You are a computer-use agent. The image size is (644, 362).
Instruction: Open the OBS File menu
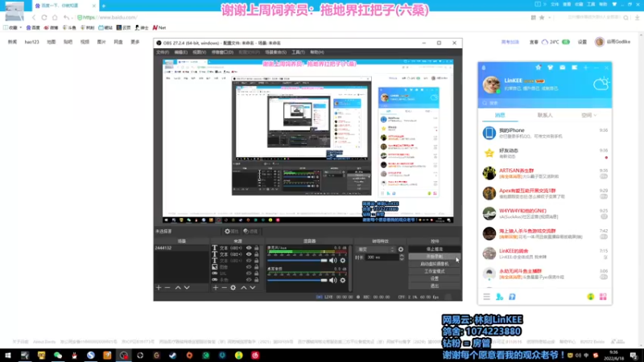(x=163, y=52)
